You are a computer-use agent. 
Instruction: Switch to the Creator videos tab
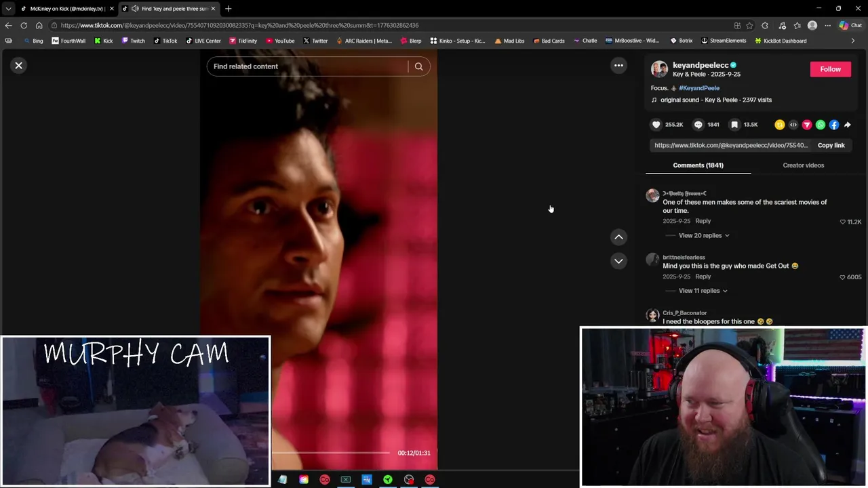click(x=803, y=165)
